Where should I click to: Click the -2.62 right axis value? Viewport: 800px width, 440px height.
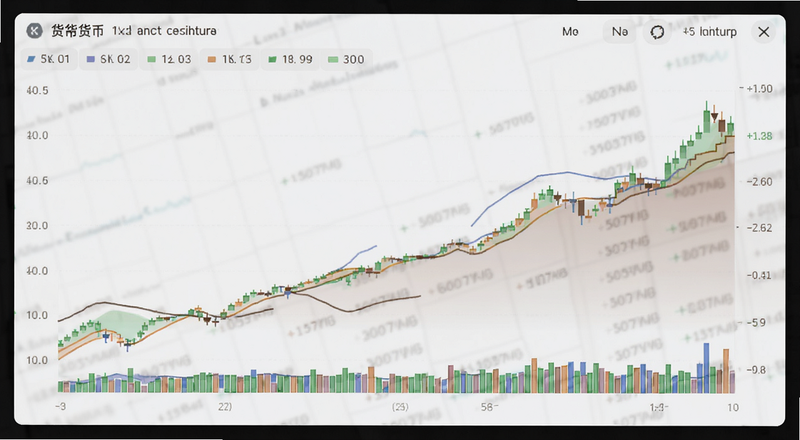point(759,228)
